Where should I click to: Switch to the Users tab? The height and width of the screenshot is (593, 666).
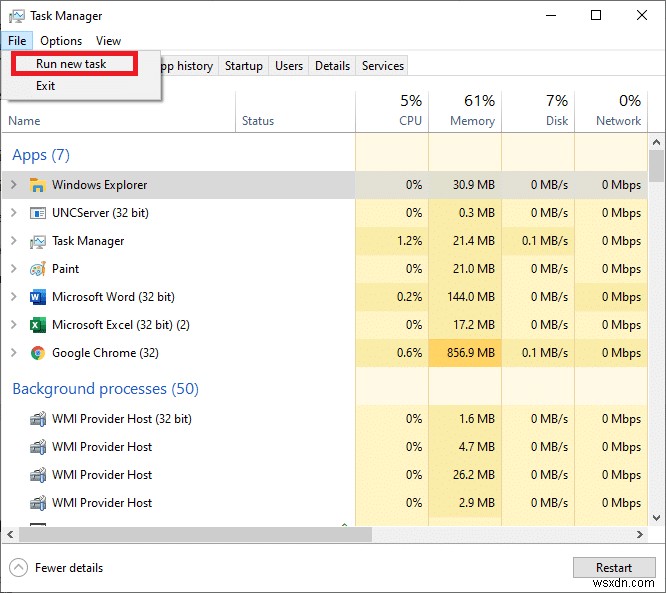(x=289, y=66)
